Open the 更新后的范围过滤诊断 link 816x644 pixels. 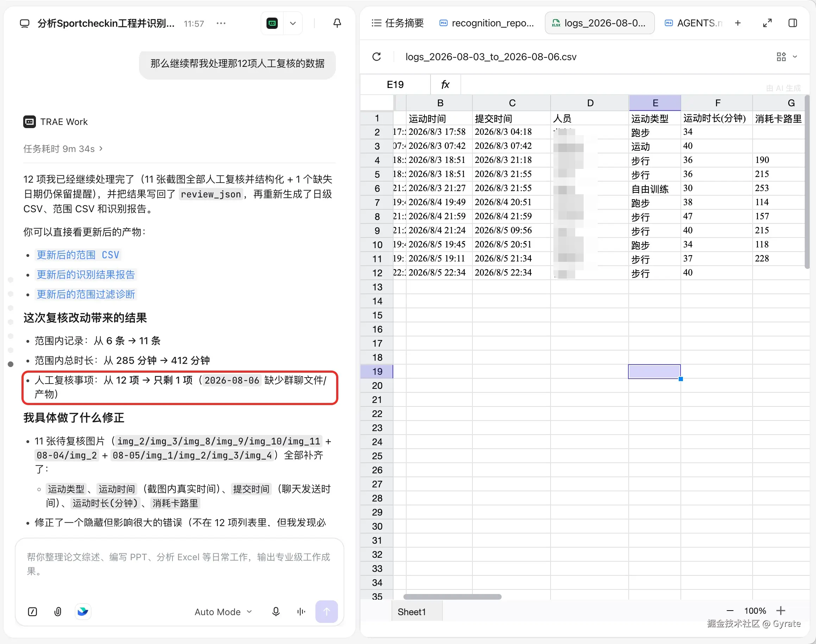[86, 294]
